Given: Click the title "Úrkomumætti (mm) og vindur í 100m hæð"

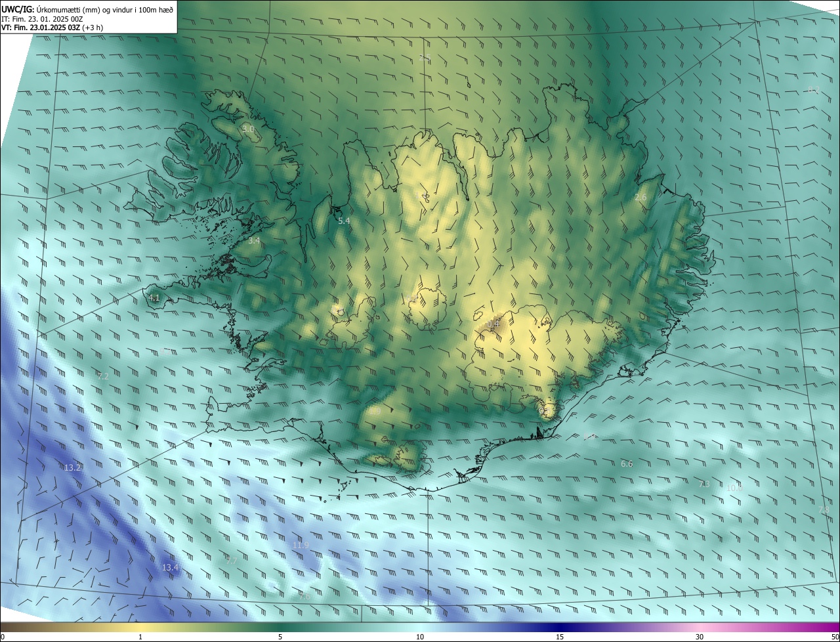Looking at the screenshot, I should (x=104, y=9).
